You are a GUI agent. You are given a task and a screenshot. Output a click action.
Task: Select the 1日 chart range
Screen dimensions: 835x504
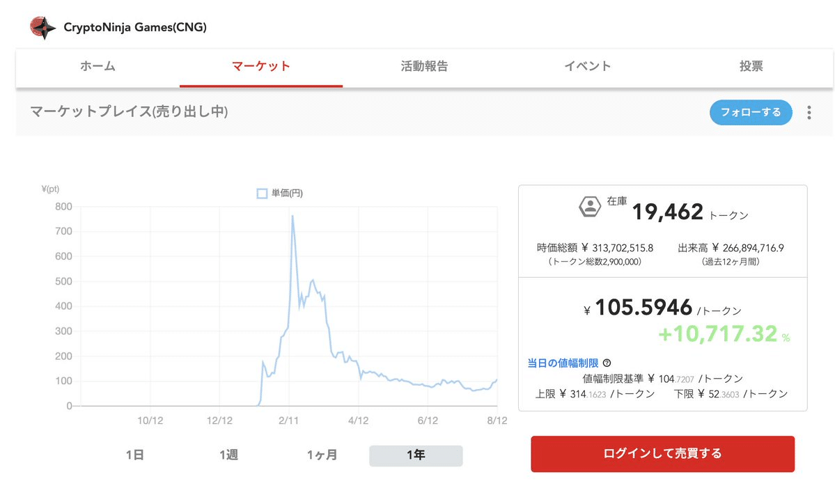point(136,455)
